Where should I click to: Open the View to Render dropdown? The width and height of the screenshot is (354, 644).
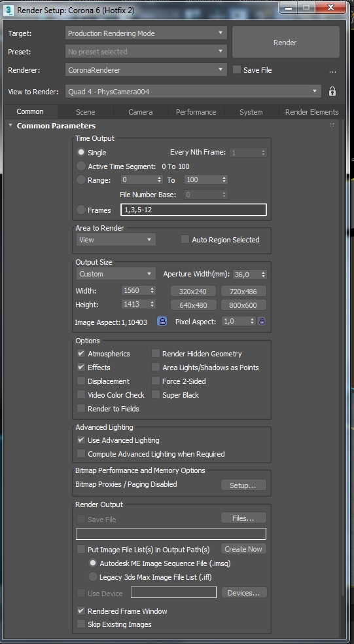click(193, 91)
